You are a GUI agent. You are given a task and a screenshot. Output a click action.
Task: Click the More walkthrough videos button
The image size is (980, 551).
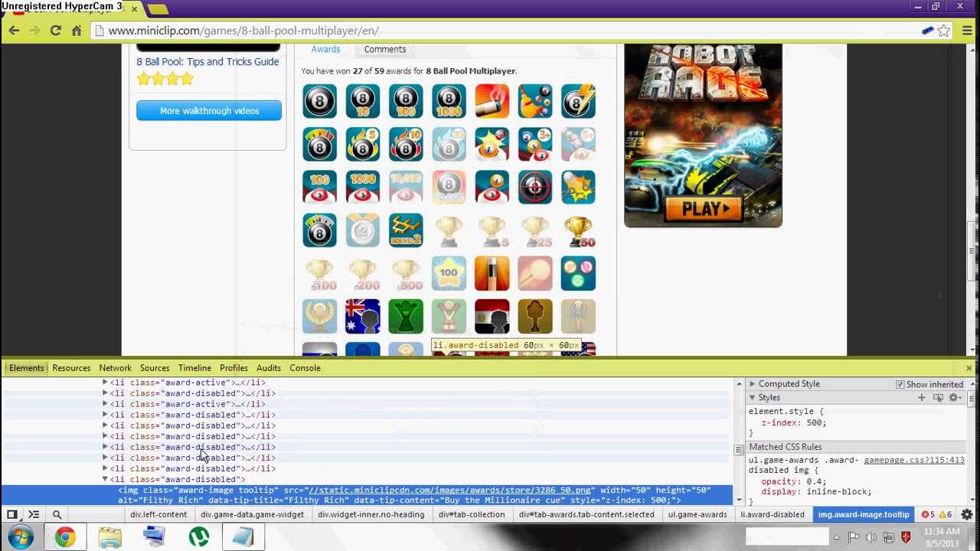click(x=209, y=111)
